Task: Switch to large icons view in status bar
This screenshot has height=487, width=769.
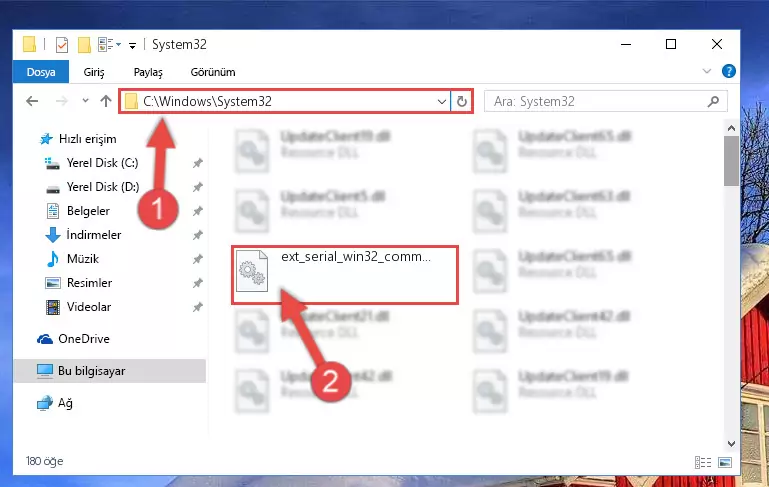Action: (x=725, y=462)
